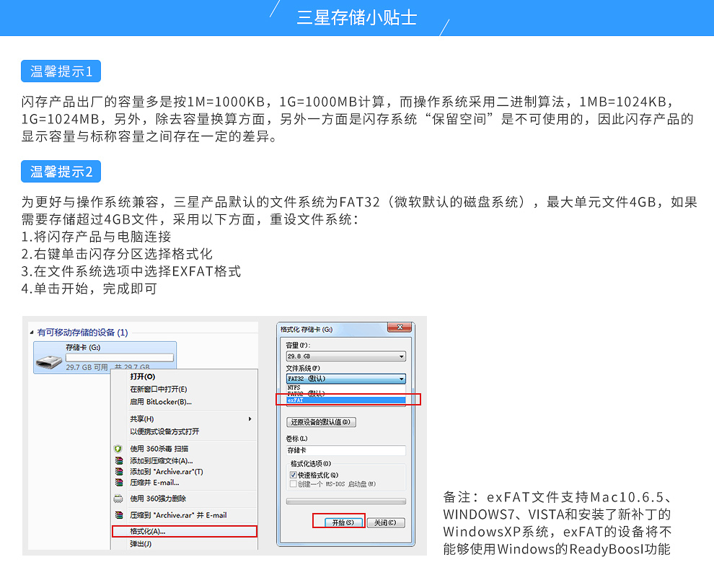Click the 温馨提示2 blue badge
This screenshot has width=714, height=588.
click(x=61, y=171)
